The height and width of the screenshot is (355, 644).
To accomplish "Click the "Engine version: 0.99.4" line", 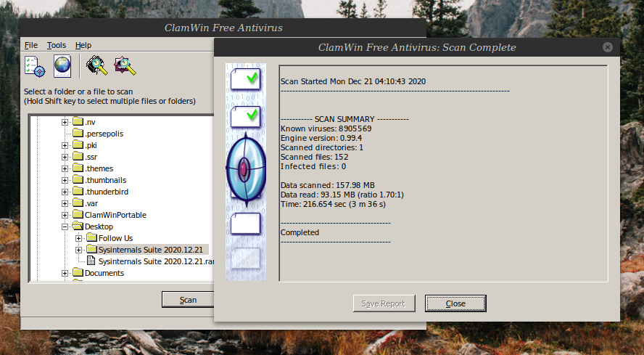I will click(x=321, y=138).
